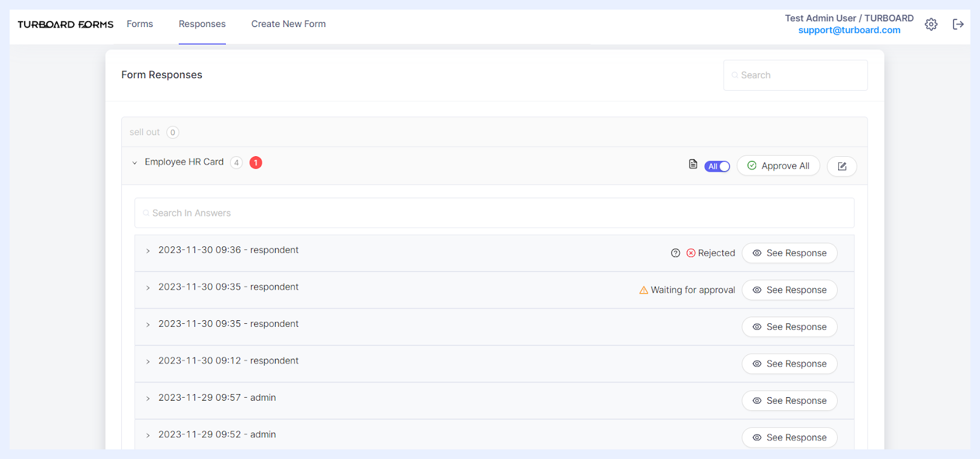
Task: Select the Responses tab
Action: pyautogui.click(x=202, y=24)
